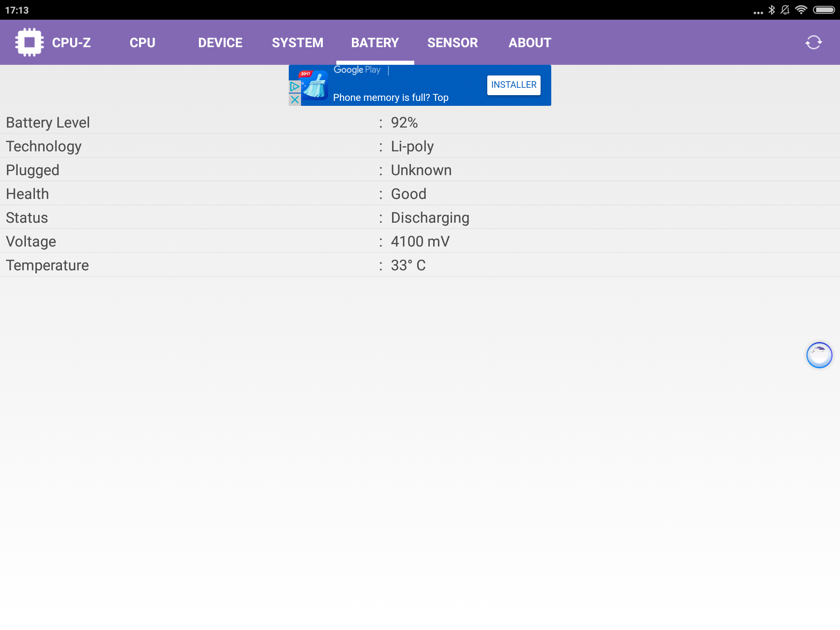Tap the 'Phone memory is full?' ad text

390,98
